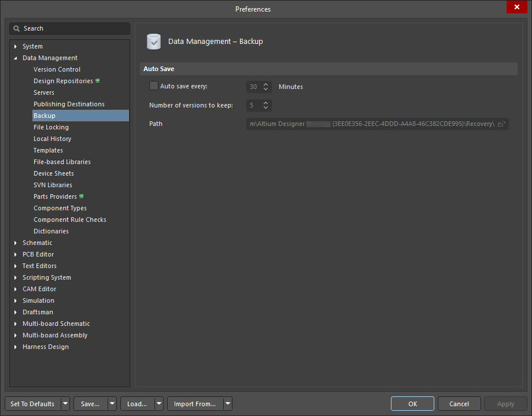Click the Cancel button
The image size is (532, 416).
[459, 404]
